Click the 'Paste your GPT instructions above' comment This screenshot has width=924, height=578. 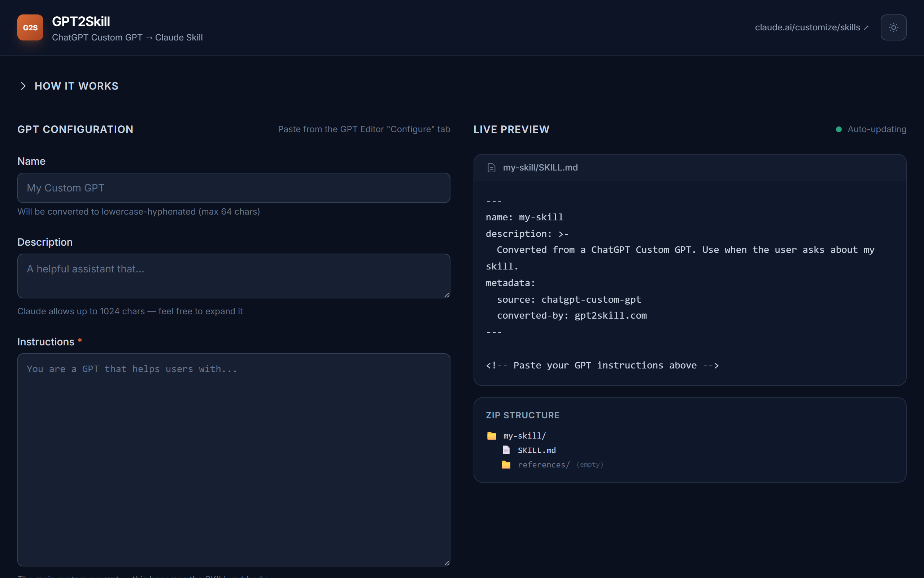click(x=602, y=365)
